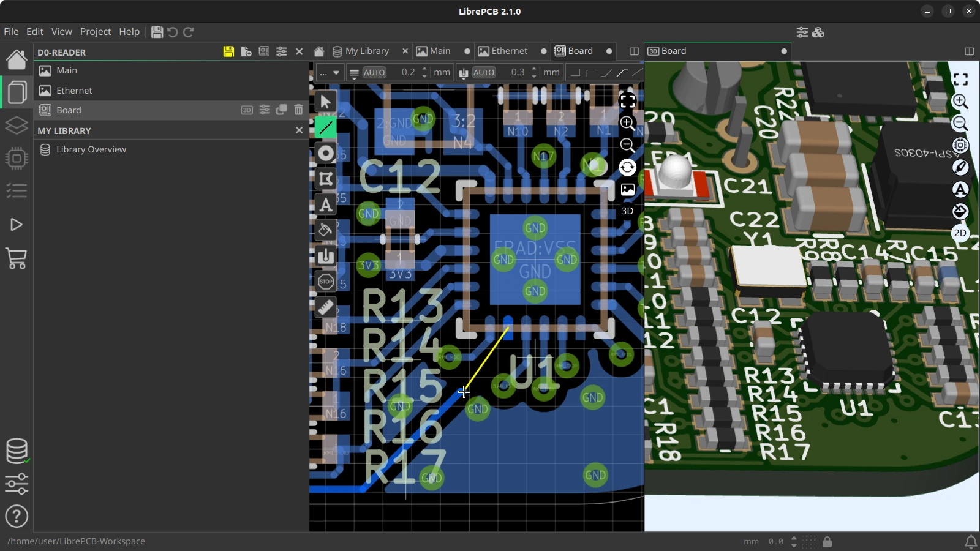The height and width of the screenshot is (551, 980).
Task: Choose the Draw Polygon tool
Action: tap(326, 179)
